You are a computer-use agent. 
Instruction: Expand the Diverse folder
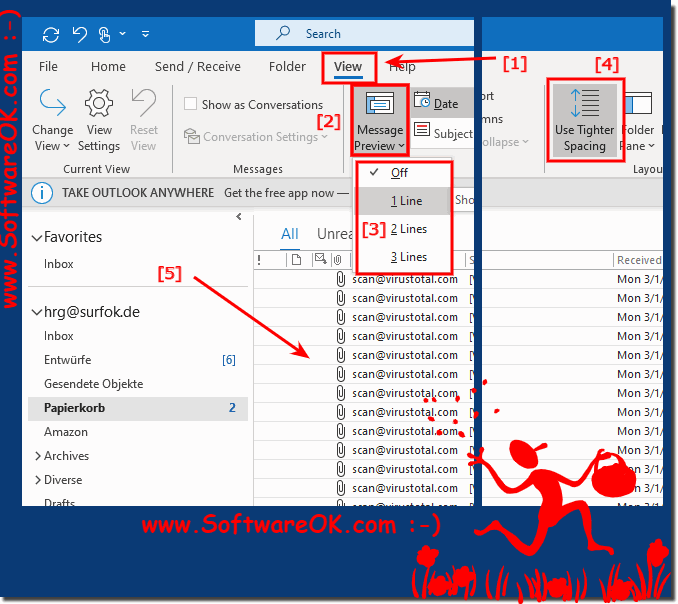[38, 480]
